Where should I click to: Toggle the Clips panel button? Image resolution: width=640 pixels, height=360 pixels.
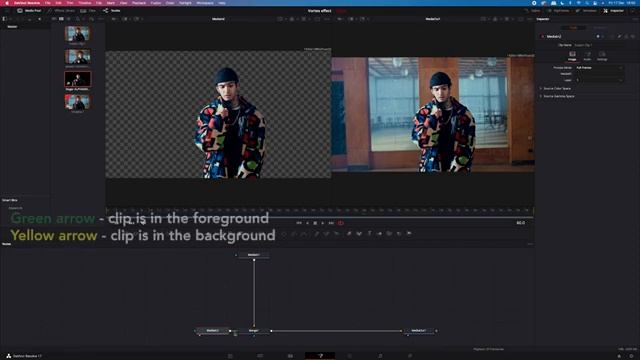coord(88,11)
